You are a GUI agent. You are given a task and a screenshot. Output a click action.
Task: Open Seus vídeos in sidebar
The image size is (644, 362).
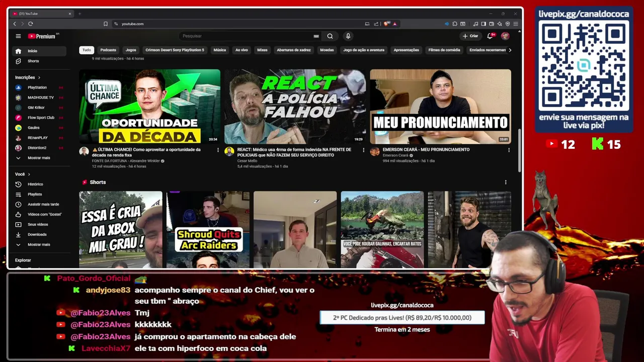(39, 224)
